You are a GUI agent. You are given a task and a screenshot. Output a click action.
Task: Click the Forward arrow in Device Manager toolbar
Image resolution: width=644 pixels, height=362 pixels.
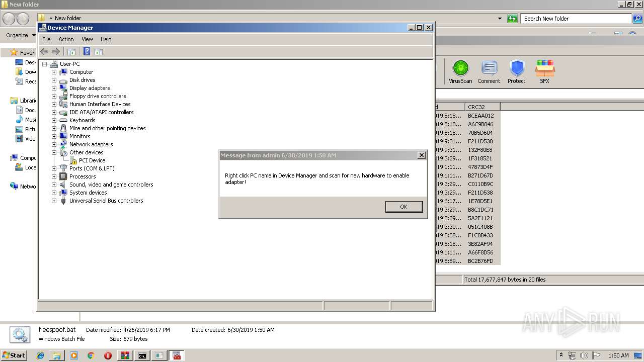coord(56,52)
